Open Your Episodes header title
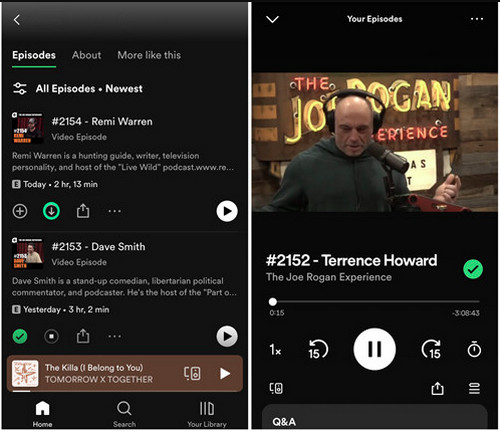This screenshot has height=432, width=500. [375, 19]
